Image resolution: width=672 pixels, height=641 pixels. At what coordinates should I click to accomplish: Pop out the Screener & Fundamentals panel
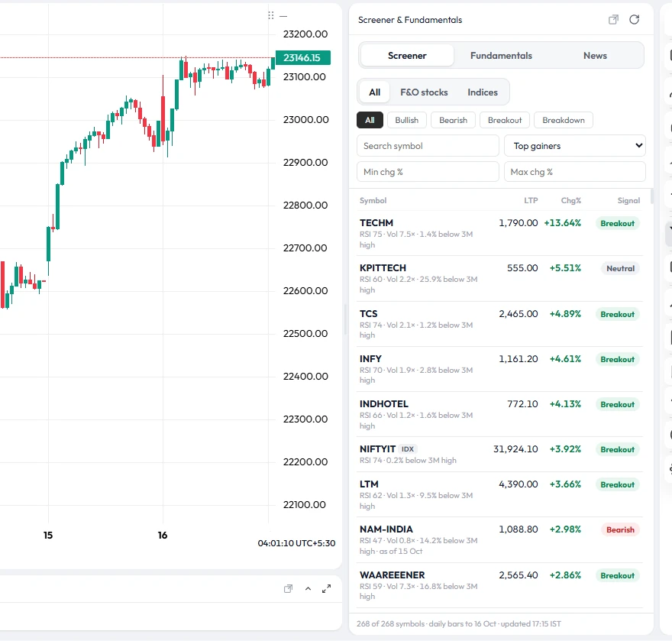(x=613, y=20)
